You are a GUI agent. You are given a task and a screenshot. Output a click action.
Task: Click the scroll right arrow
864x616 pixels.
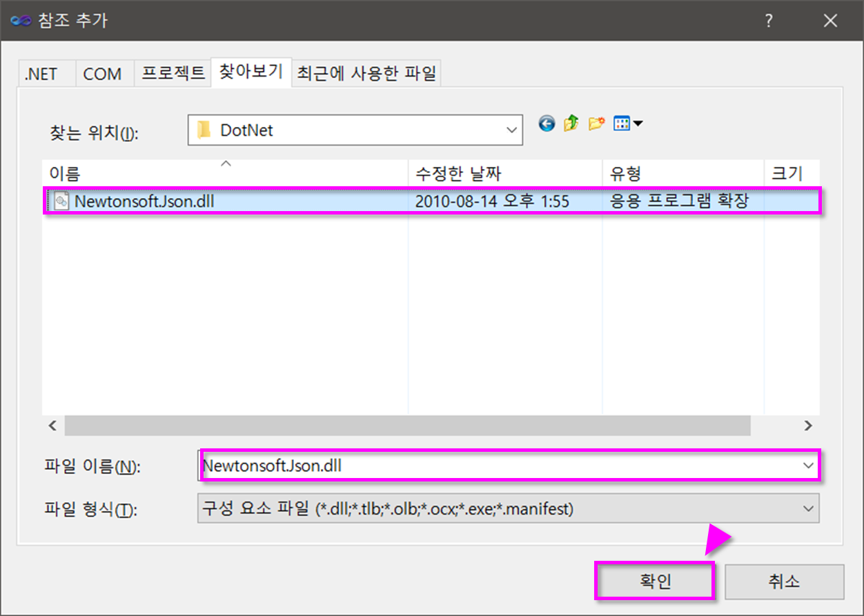click(x=809, y=426)
